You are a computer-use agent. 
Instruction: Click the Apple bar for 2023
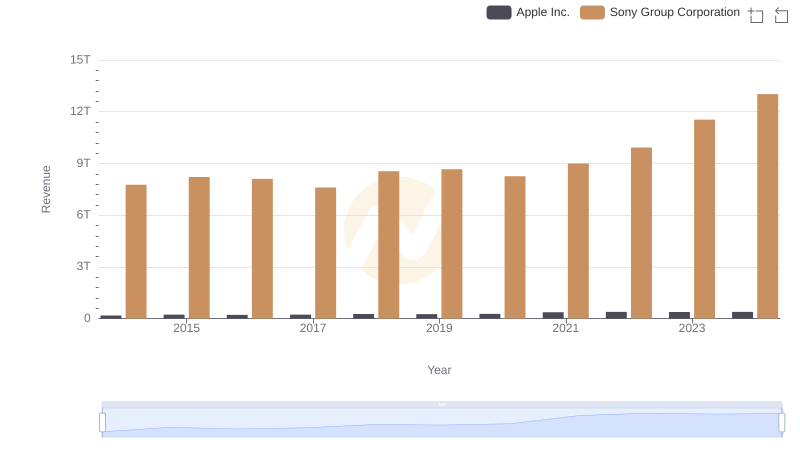[679, 315]
